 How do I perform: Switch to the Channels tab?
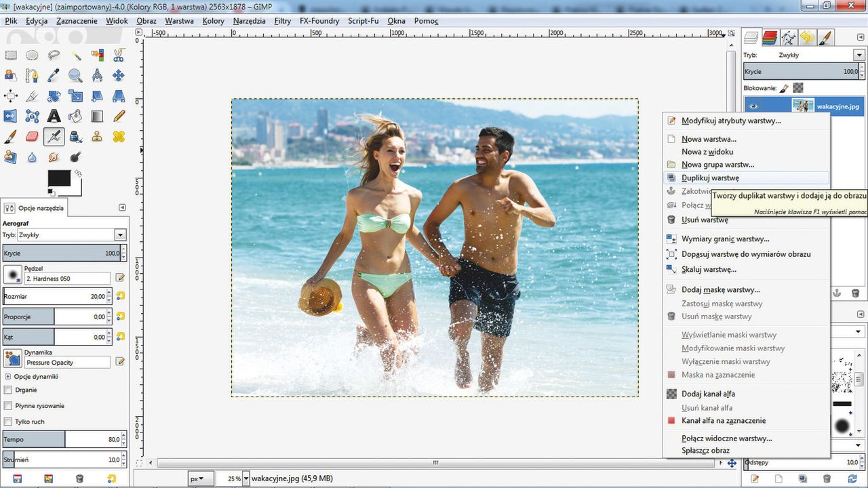pyautogui.click(x=770, y=37)
